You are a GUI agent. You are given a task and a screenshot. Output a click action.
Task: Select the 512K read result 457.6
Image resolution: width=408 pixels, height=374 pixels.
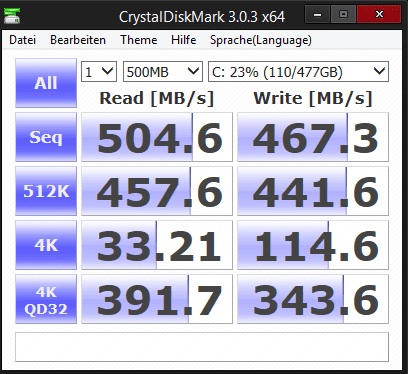[157, 191]
